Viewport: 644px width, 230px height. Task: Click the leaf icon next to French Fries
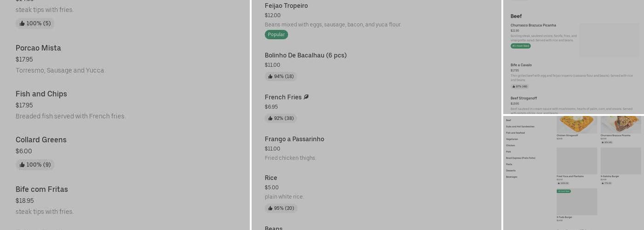click(306, 97)
